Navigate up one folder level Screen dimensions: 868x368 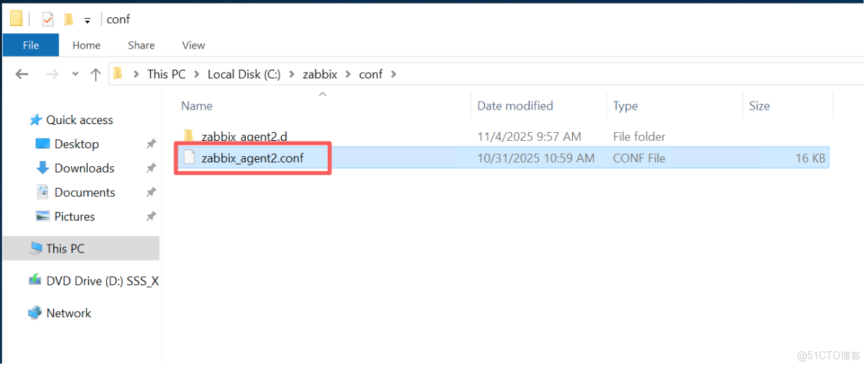(x=95, y=74)
